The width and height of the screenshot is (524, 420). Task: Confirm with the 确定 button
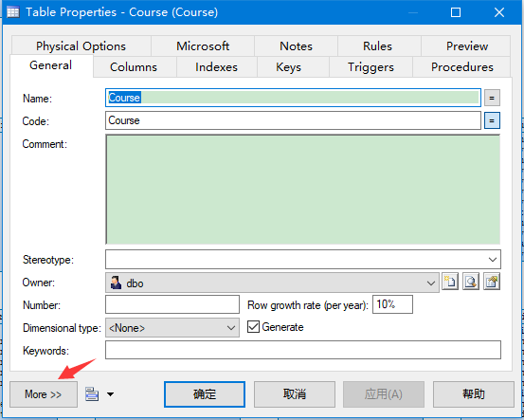[205, 394]
